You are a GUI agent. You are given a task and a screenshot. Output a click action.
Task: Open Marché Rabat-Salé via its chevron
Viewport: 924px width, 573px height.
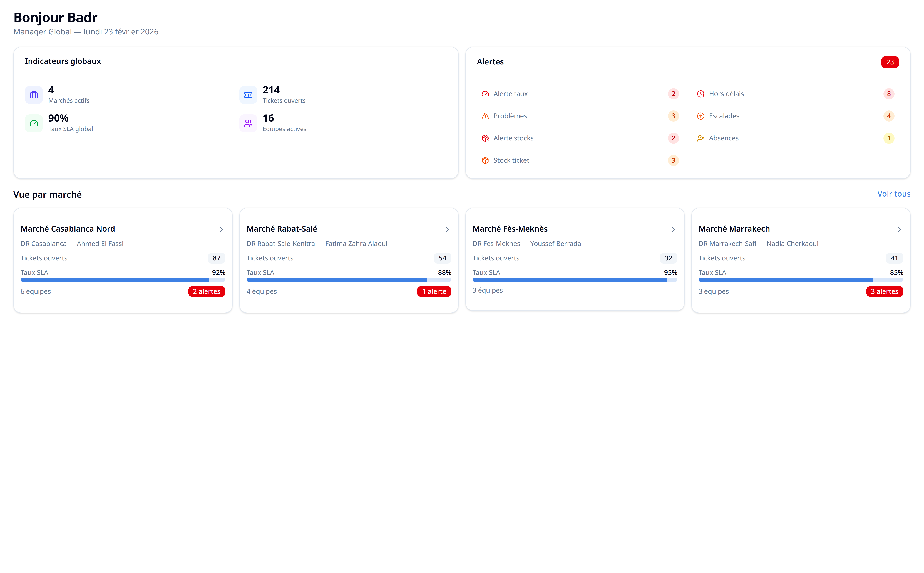[447, 229]
